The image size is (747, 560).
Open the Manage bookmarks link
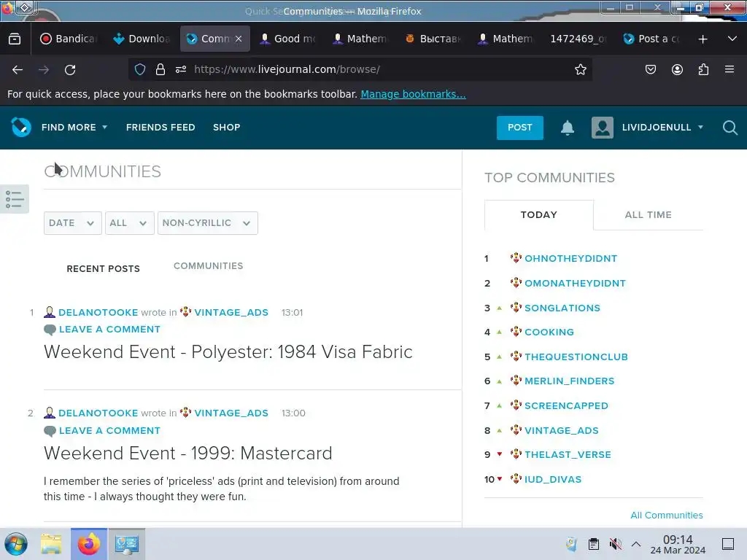(413, 94)
